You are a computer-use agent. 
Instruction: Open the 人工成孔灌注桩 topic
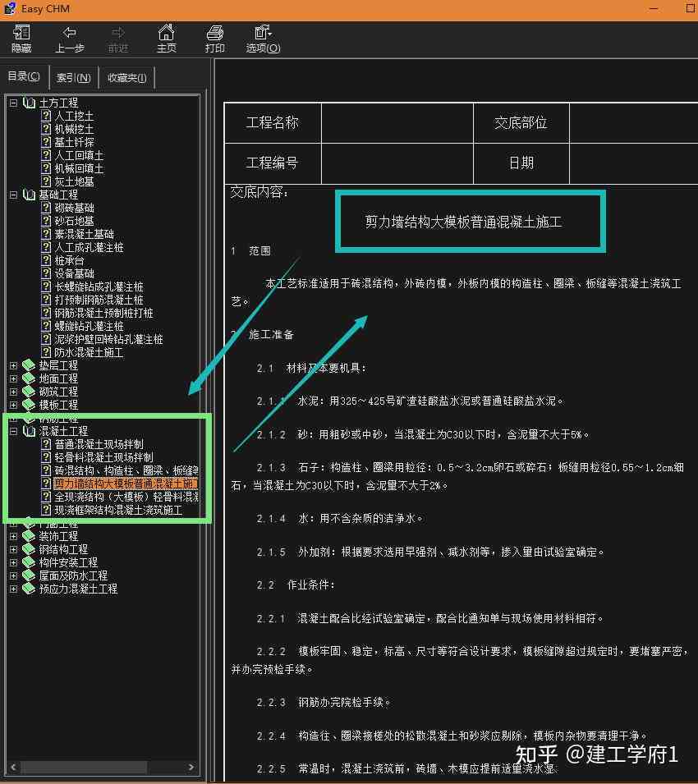[x=89, y=247]
